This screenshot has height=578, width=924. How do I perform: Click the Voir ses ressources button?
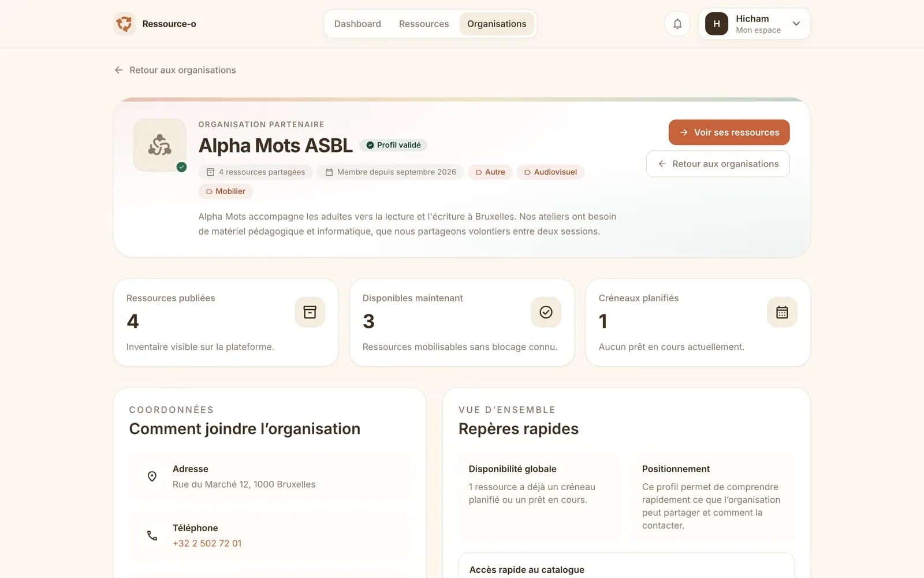(729, 132)
